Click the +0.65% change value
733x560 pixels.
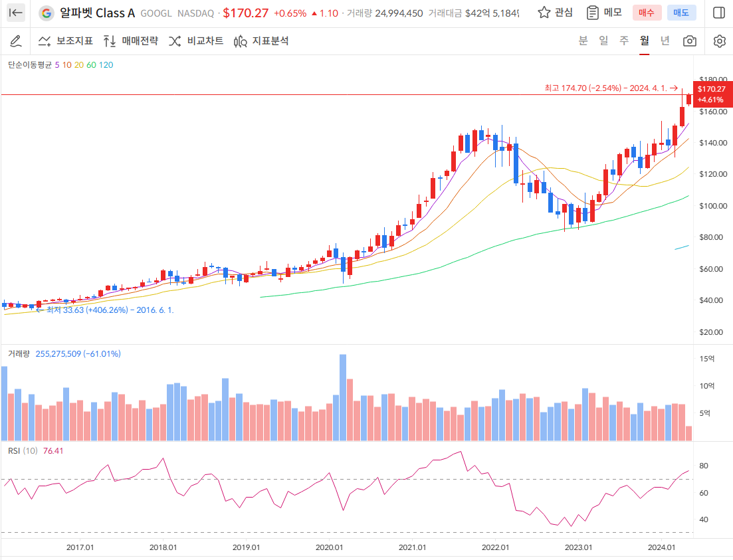[x=290, y=13]
